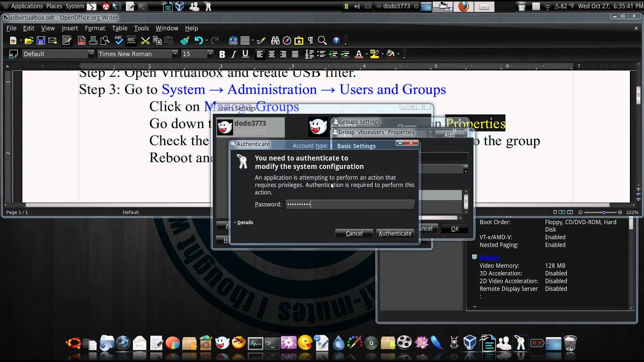This screenshot has width=644, height=362.
Task: Open the Format menu
Action: (x=95, y=28)
